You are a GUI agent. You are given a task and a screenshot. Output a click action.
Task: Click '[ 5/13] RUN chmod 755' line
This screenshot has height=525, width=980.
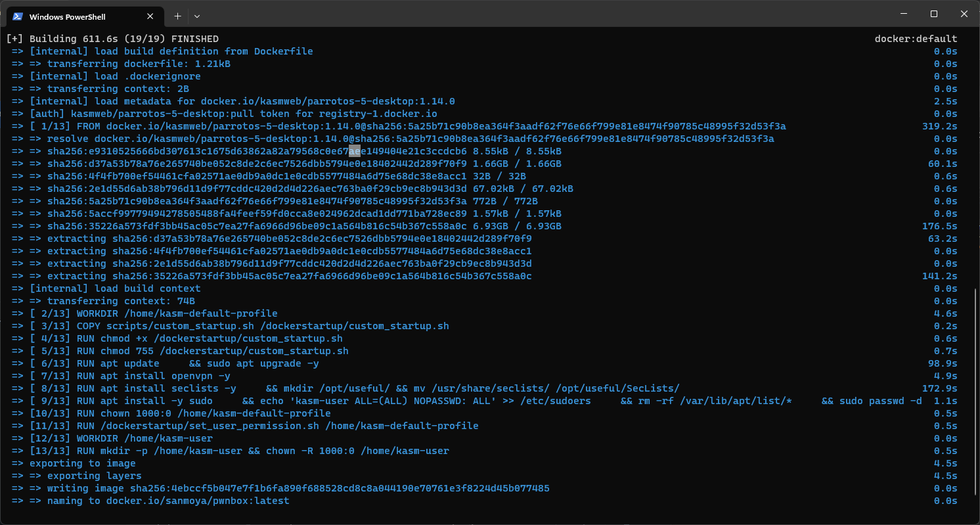click(180, 351)
